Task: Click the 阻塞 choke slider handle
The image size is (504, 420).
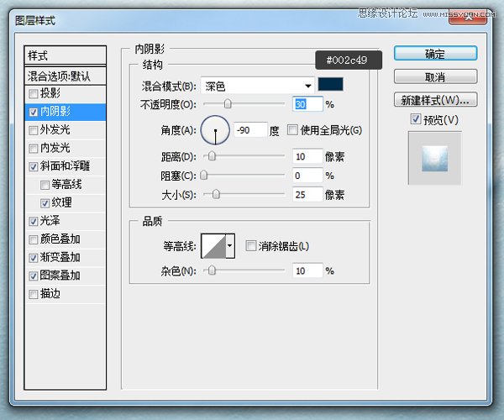Action: point(204,175)
